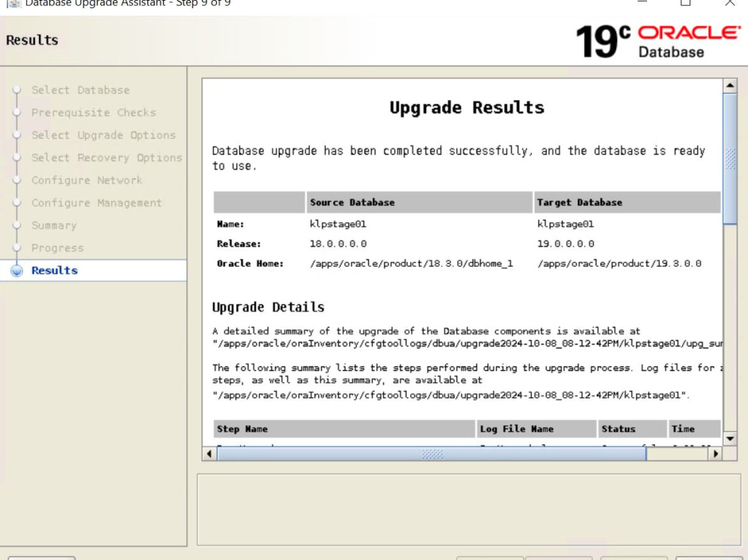The image size is (748, 560).
Task: Maximize the Database Upgrade Assistant window
Action: coord(685,2)
